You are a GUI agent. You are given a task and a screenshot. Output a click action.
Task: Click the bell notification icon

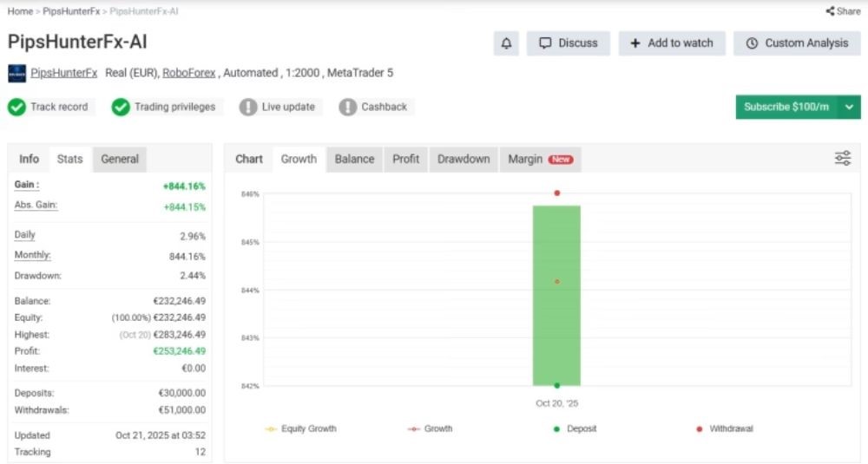(x=506, y=43)
